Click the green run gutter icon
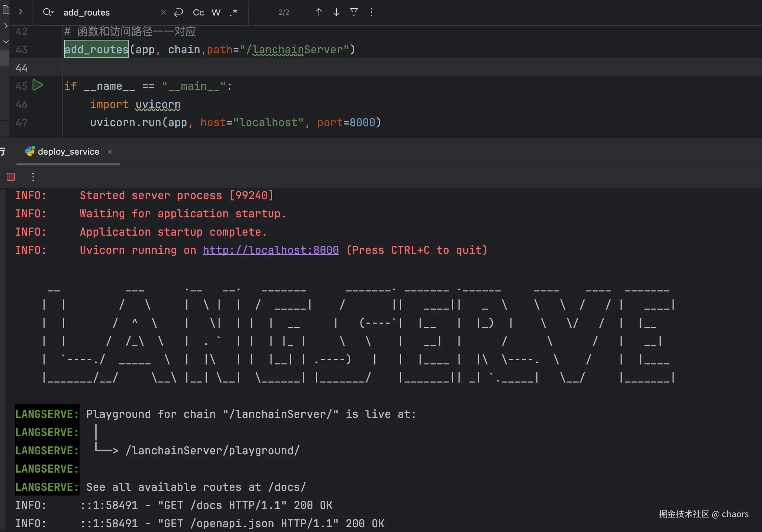762x532 pixels. click(37, 85)
